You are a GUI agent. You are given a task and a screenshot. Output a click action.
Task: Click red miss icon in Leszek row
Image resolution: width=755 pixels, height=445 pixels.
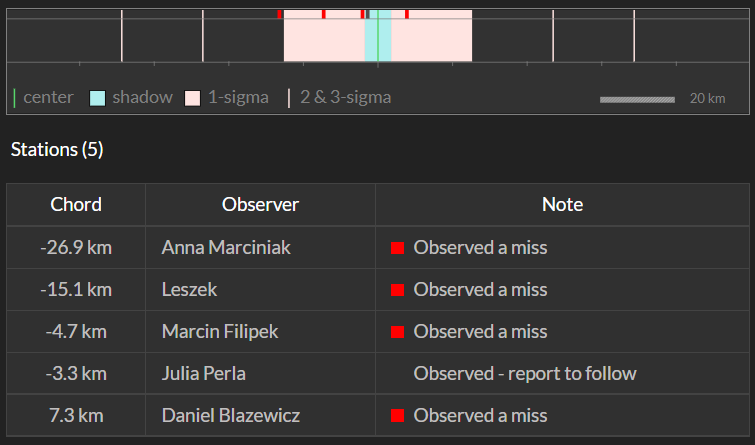coord(397,290)
